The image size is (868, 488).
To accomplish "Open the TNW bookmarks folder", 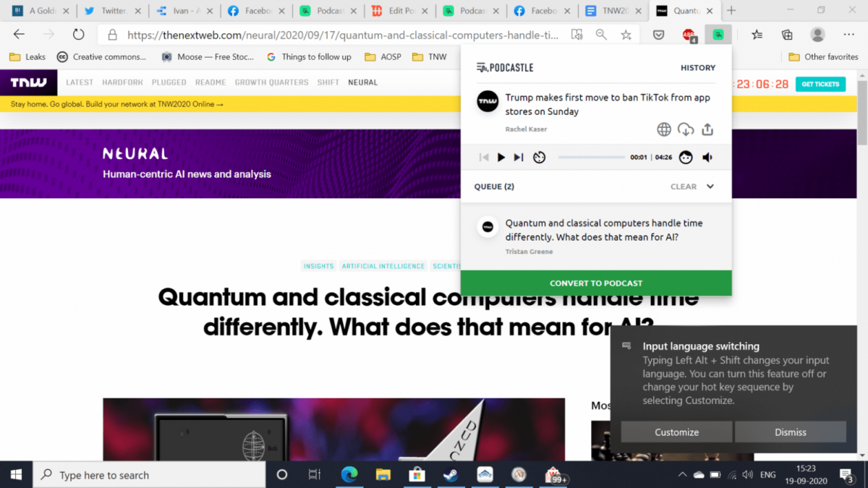I will tap(429, 57).
